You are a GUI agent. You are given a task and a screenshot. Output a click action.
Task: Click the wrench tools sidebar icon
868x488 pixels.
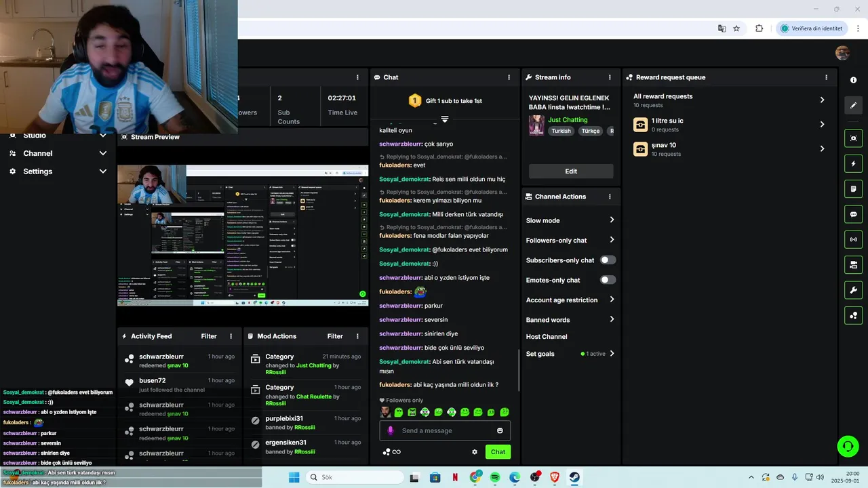point(853,290)
